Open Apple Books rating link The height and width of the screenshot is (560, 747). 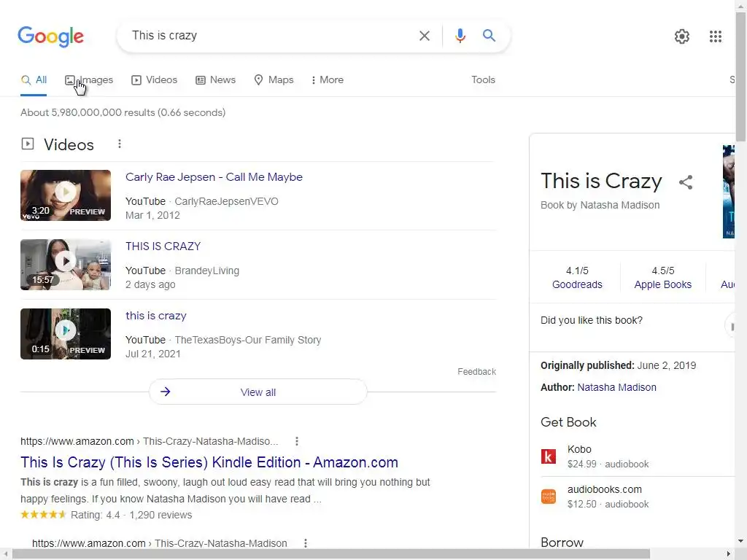[x=662, y=285]
